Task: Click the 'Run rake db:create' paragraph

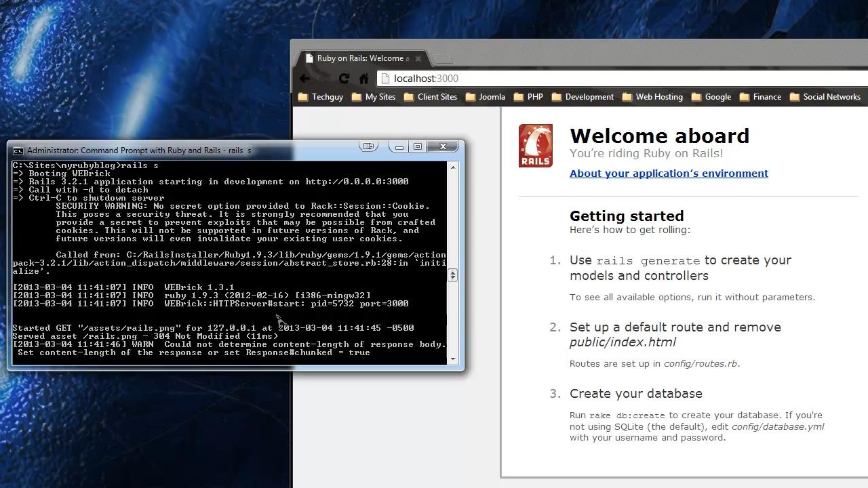Action: coord(697,426)
